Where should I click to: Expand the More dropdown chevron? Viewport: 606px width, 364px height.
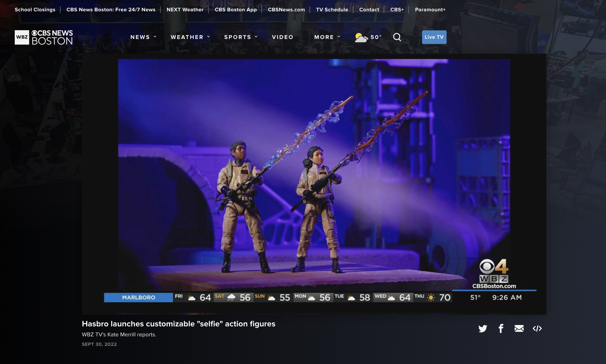[x=339, y=37]
